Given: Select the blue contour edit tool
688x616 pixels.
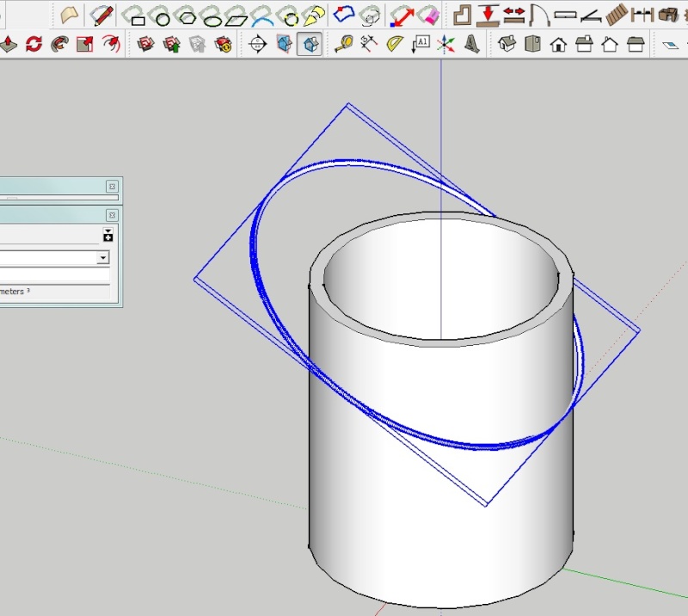Looking at the screenshot, I should point(343,14).
